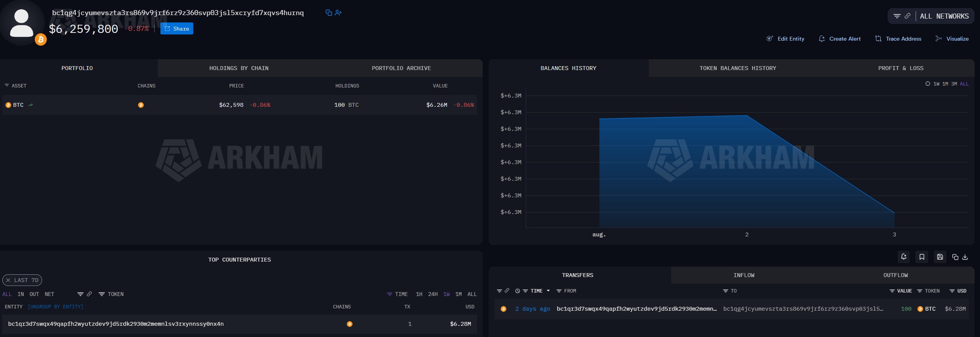The width and height of the screenshot is (980, 337).
Task: Select 1W time range in counterparties
Action: [447, 294]
